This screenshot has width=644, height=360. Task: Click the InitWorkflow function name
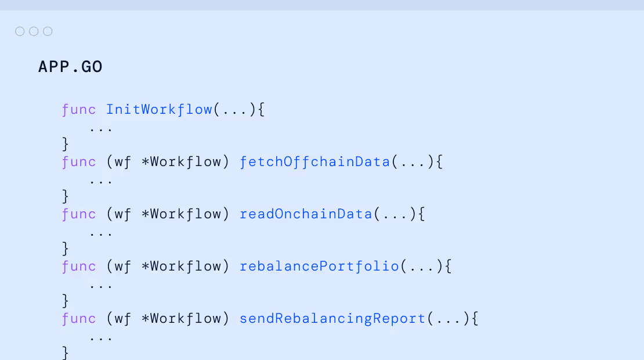[160, 109]
